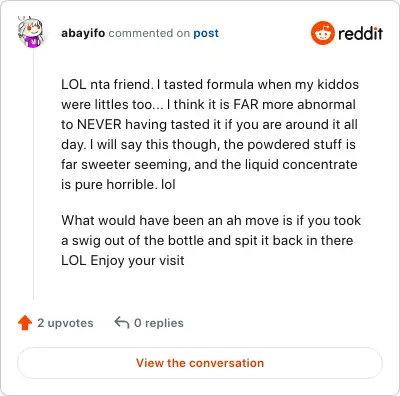Click the 'commented on' header text

pos(149,33)
